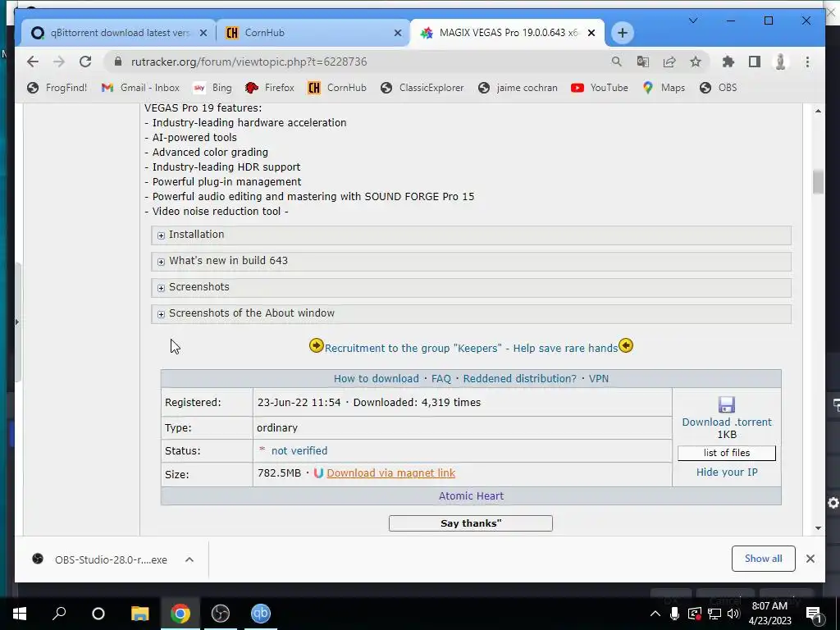Click Show all downloads
The width and height of the screenshot is (840, 630).
pos(763,559)
